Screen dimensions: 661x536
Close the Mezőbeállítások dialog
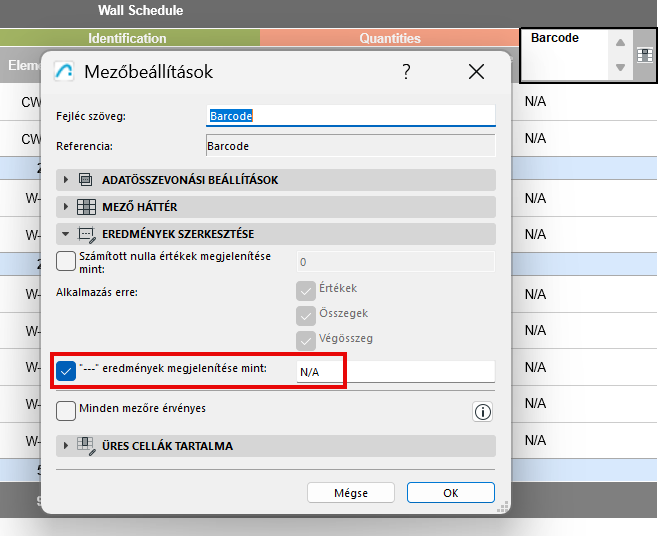point(476,72)
